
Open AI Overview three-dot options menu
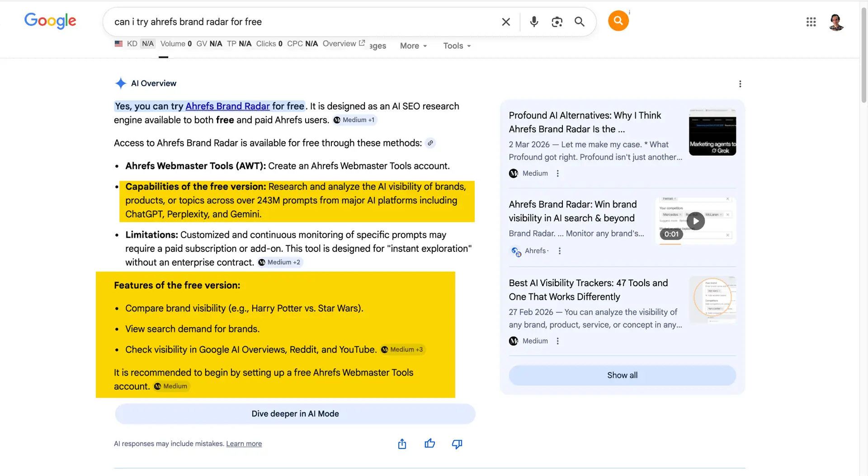click(x=740, y=84)
